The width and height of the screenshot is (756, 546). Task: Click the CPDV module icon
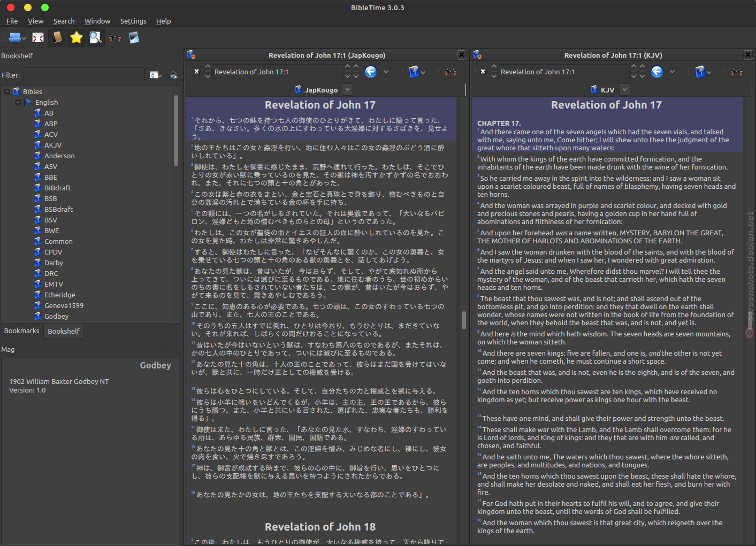tap(38, 252)
